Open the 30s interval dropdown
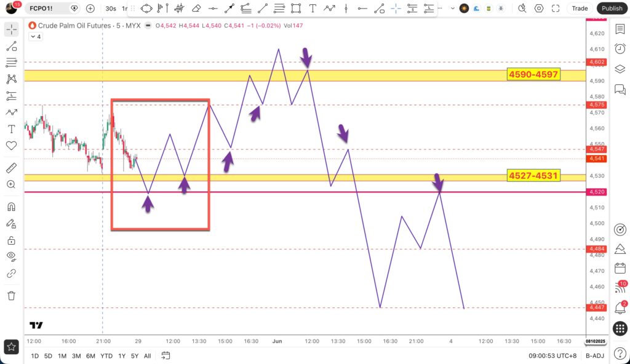The width and height of the screenshot is (630, 364). click(x=111, y=9)
